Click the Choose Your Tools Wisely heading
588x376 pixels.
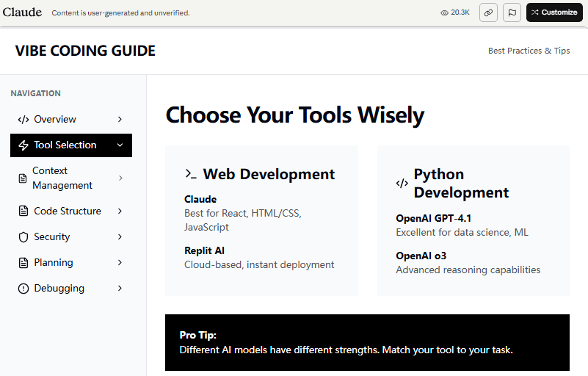(x=295, y=115)
